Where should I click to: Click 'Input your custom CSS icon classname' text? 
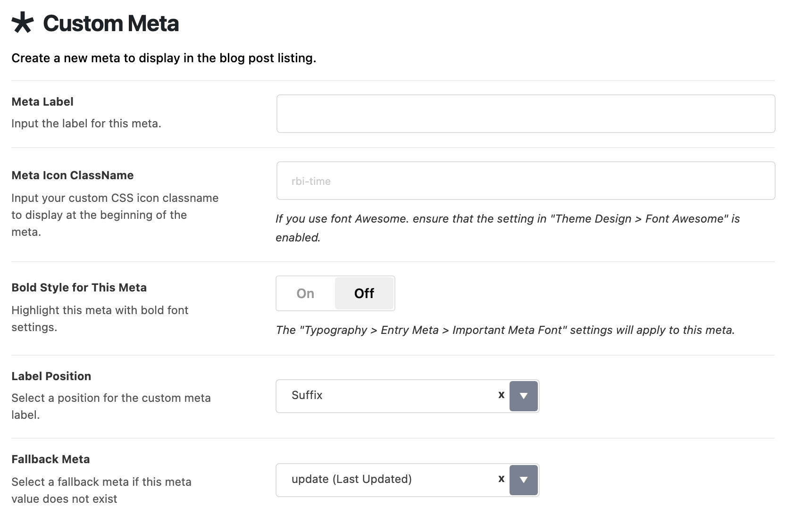click(115, 215)
